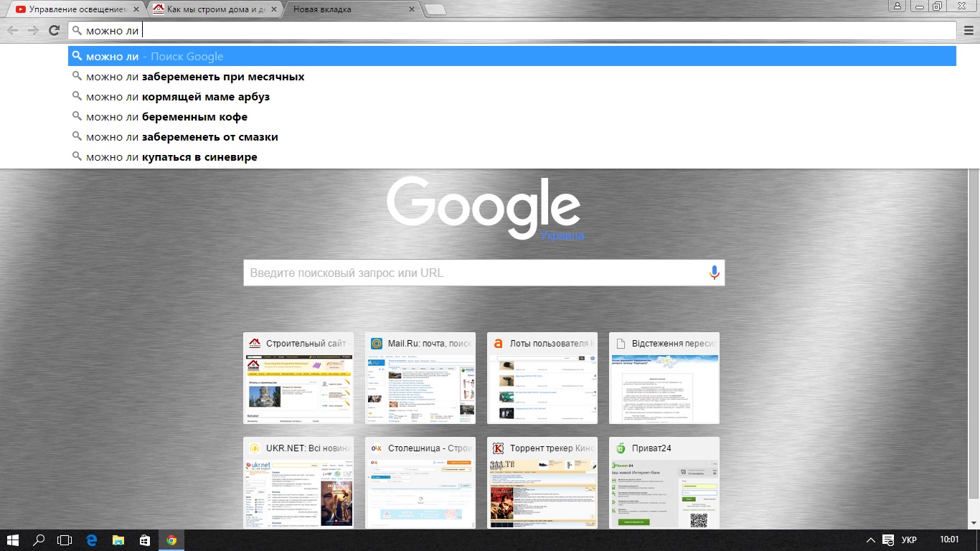Close the 'Управление освещением' YouTube tab

point(136,9)
